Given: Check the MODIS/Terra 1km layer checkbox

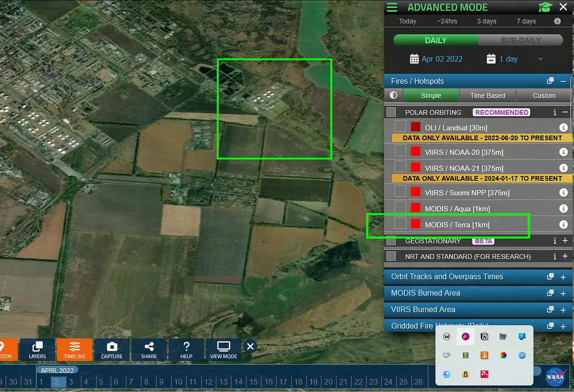Looking at the screenshot, I should tap(400, 223).
